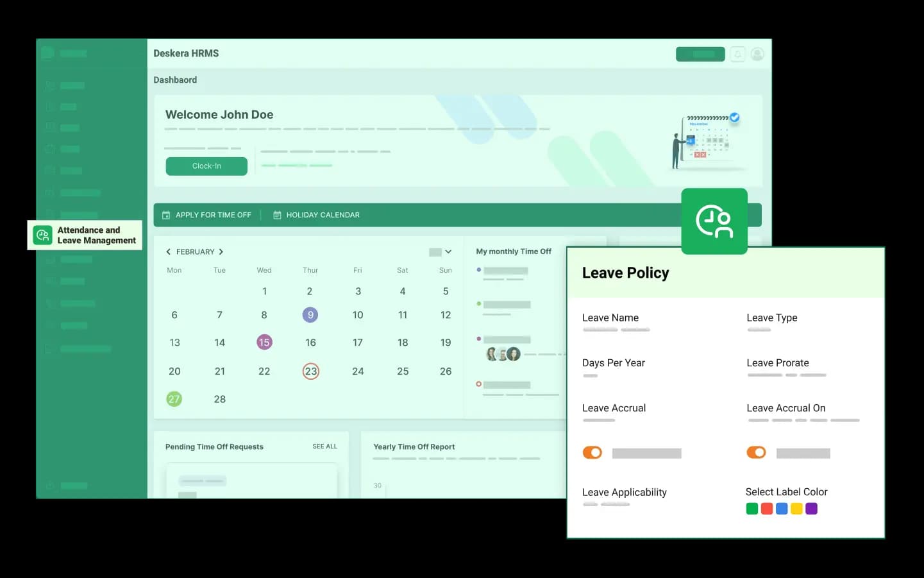
Task: Click the Dashbaord heading
Action: coord(175,80)
